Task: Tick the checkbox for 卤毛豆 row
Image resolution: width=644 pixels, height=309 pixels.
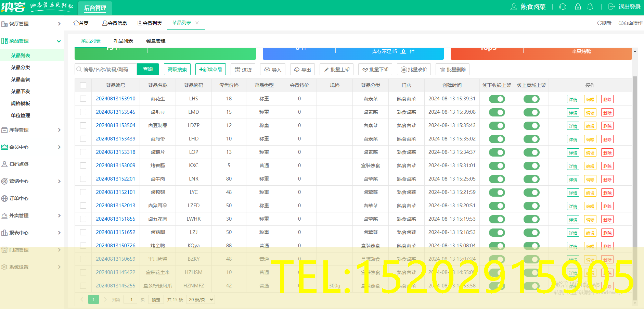Action: 83,112
